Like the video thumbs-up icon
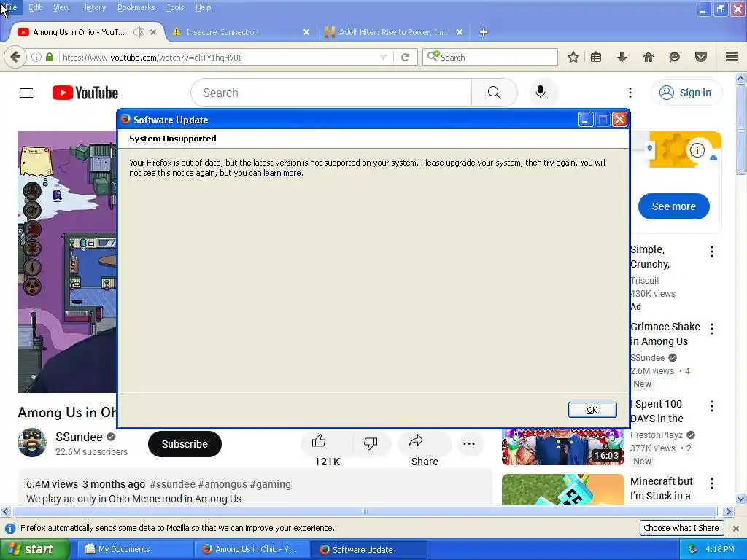Viewport: 747px width, 560px height. coord(319,441)
